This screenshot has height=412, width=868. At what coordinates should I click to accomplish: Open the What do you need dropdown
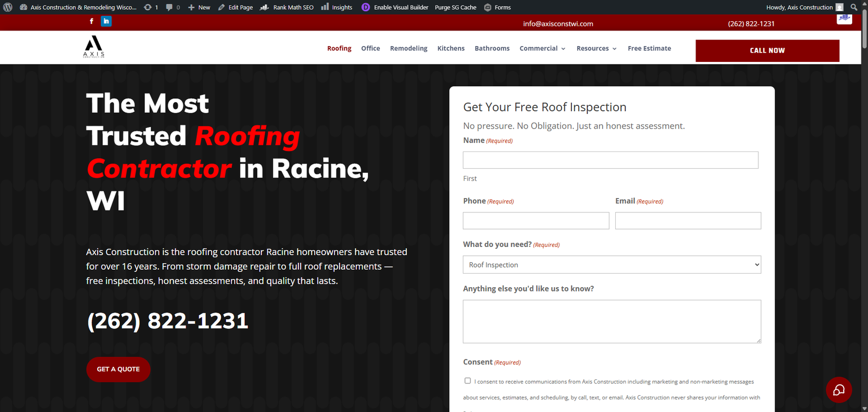tap(612, 264)
